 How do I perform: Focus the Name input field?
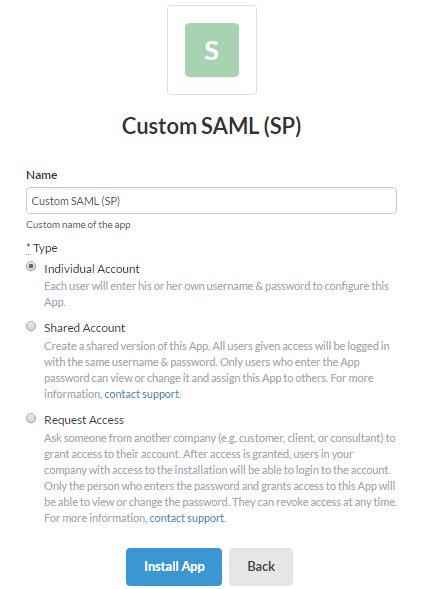point(211,201)
